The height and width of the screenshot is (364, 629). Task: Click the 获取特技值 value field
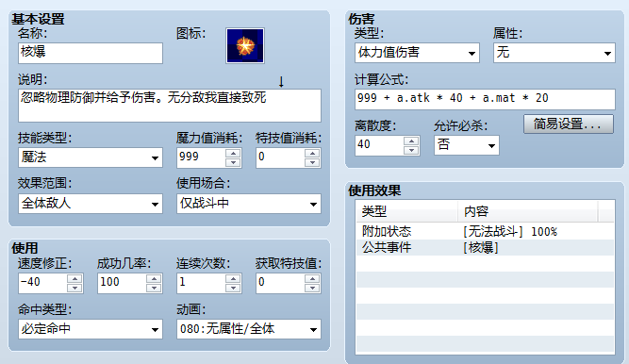pyautogui.click(x=280, y=283)
